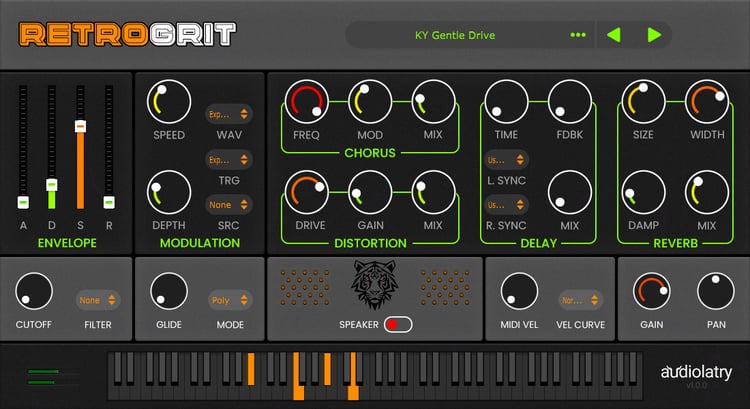This screenshot has height=409, width=750.
Task: Load the next preset with right arrow
Action: point(654,35)
